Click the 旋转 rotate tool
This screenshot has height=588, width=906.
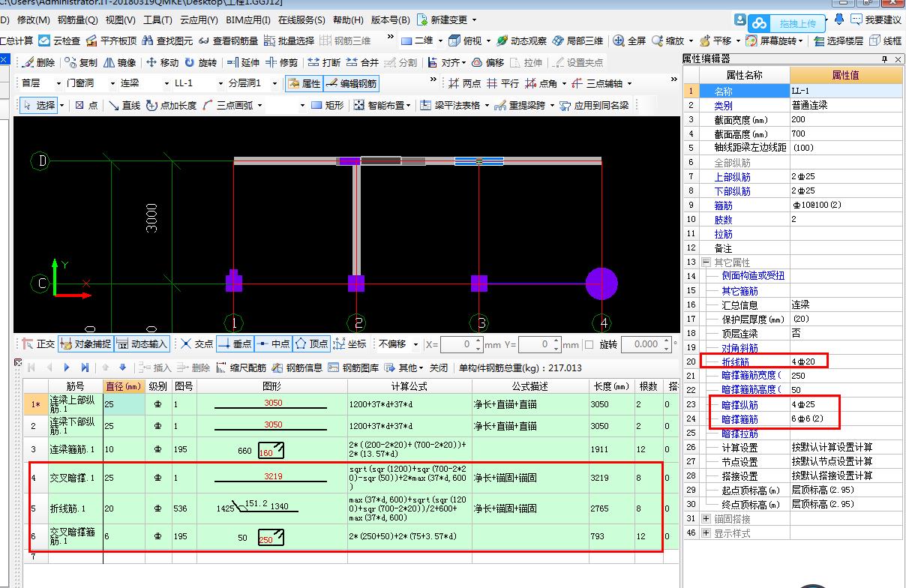tap(201, 62)
